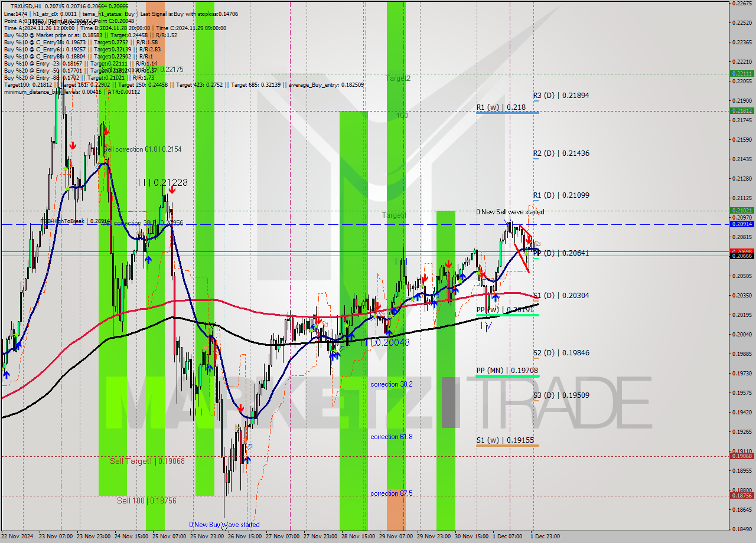Click the 'Target2' label on green zone
This screenshot has width=756, height=543.
[x=398, y=78]
